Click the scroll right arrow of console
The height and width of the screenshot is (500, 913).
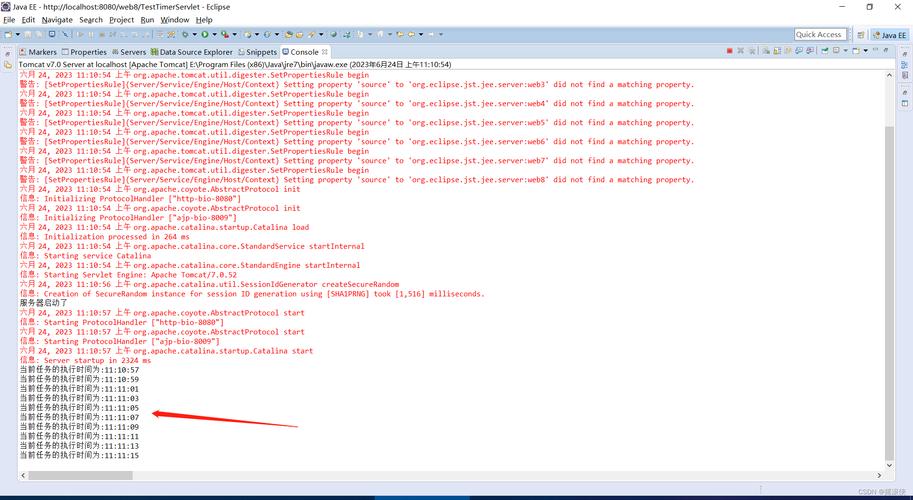point(879,476)
